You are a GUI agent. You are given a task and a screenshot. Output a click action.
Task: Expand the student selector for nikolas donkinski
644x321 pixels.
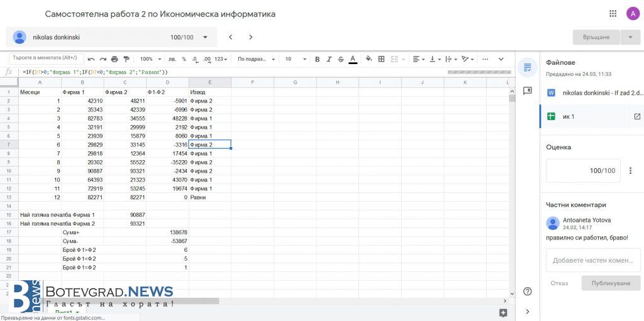click(205, 37)
